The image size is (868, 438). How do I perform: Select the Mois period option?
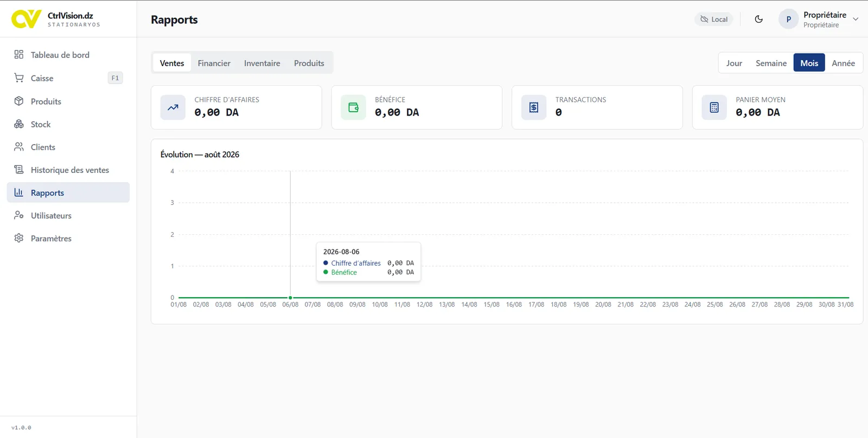tap(809, 63)
